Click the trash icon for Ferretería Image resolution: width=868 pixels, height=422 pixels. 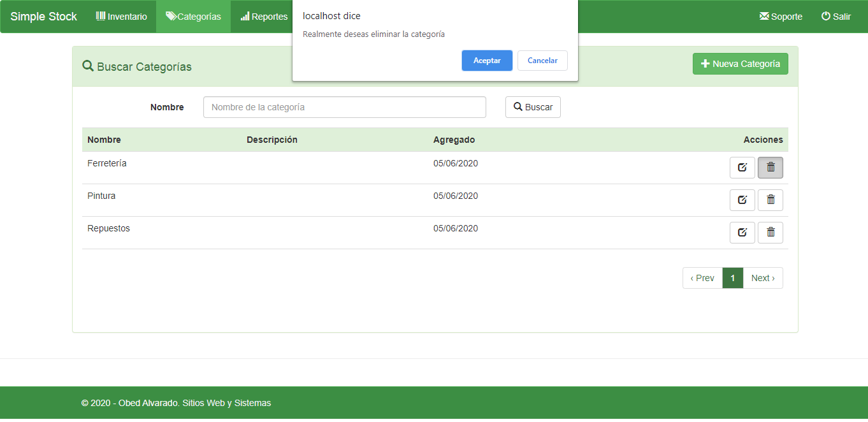point(770,168)
